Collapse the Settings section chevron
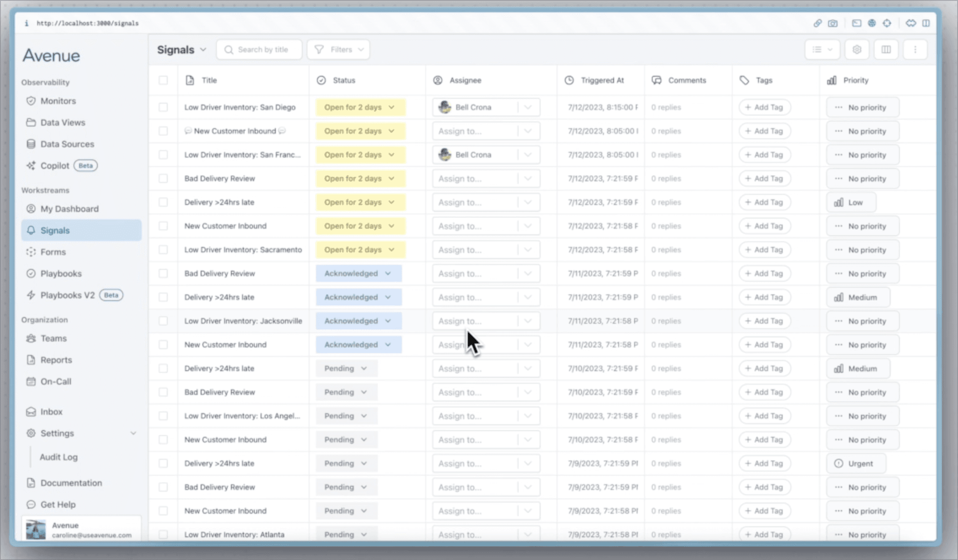 [133, 433]
